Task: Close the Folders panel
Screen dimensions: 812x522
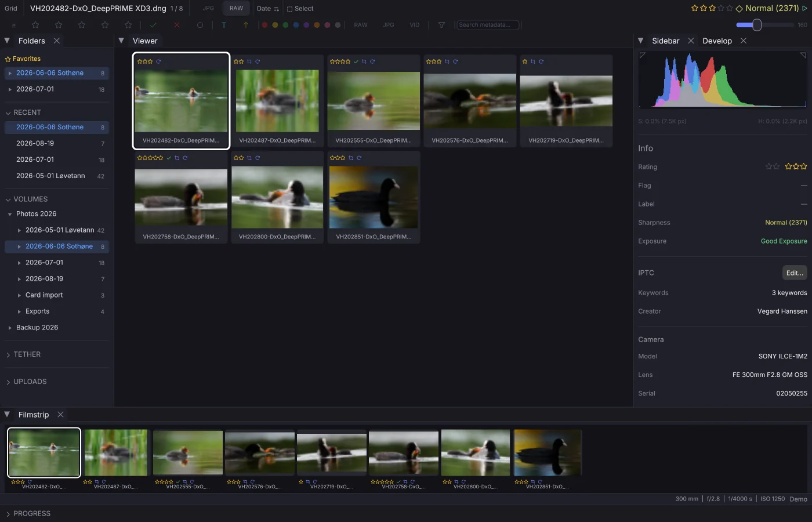Action: (x=57, y=41)
